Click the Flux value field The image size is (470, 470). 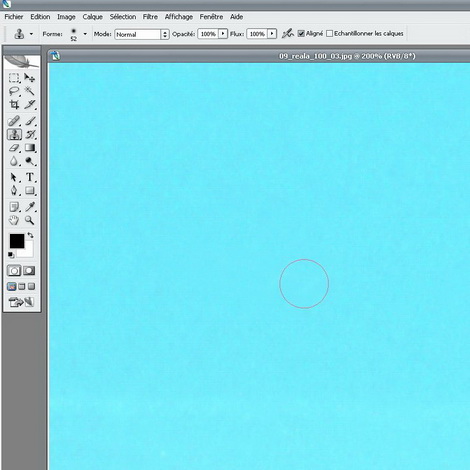[257, 34]
